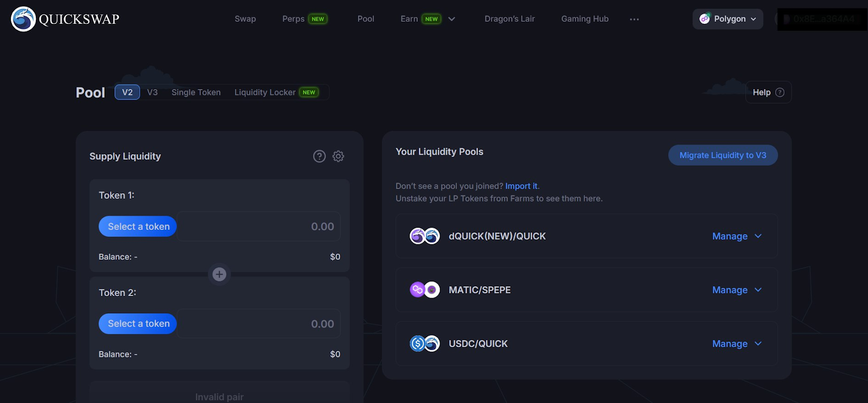Click the question mark icon in Help
Screen dimensions: 868x403
pos(780,92)
